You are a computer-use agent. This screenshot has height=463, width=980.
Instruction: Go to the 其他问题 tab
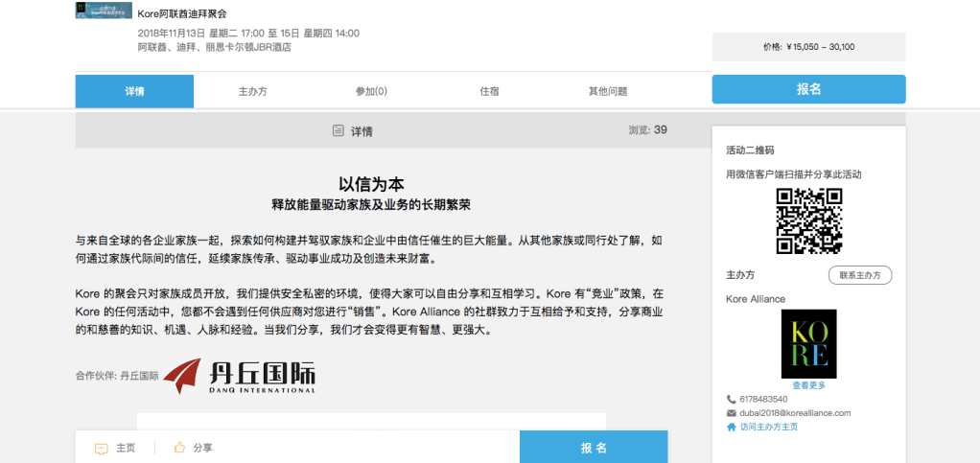tap(608, 91)
